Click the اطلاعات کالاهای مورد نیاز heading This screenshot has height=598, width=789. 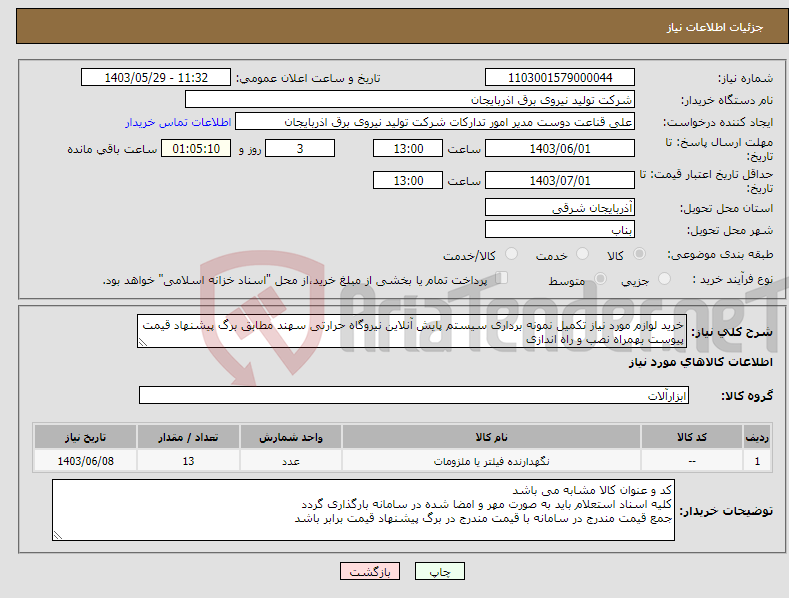pyautogui.click(x=700, y=362)
